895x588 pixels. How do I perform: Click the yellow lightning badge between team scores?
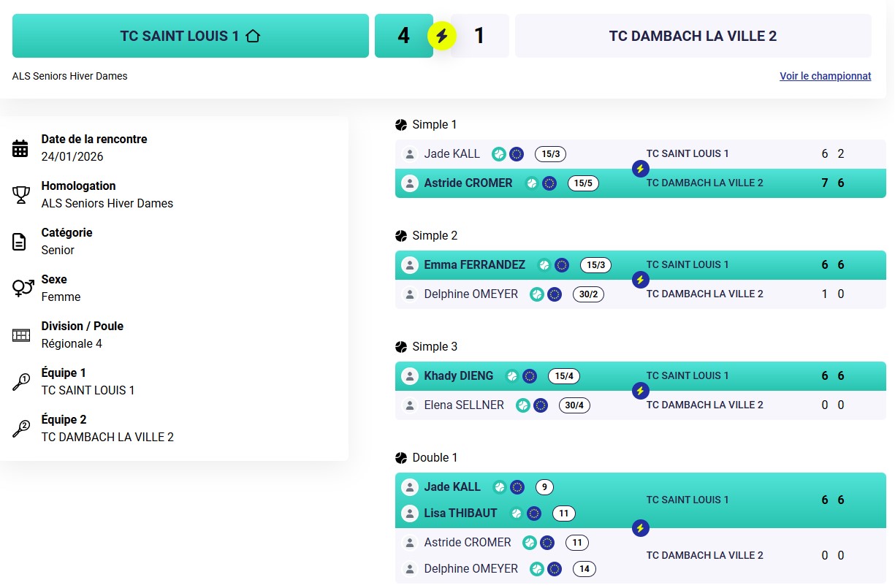pyautogui.click(x=441, y=35)
